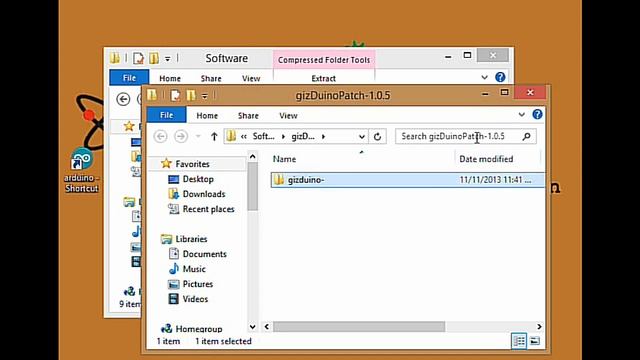Open Share tab in Software window
Viewport: 640px width, 360px height.
click(211, 78)
